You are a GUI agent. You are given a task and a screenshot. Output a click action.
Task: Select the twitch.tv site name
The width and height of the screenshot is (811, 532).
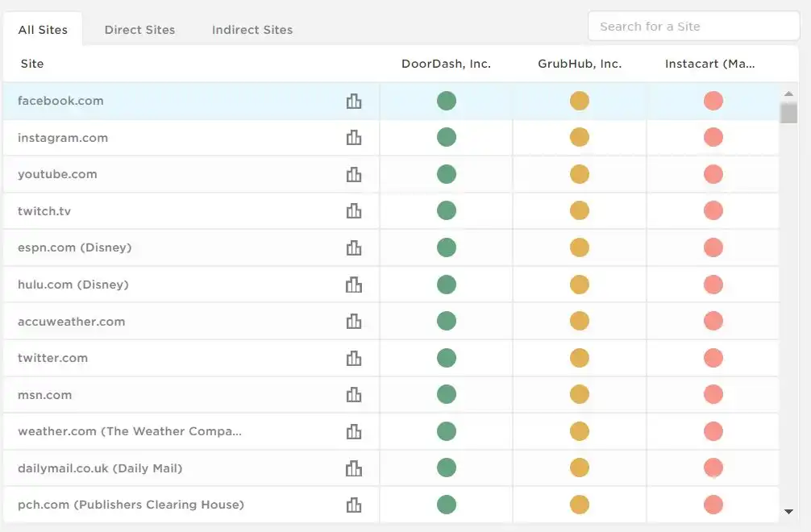44,211
